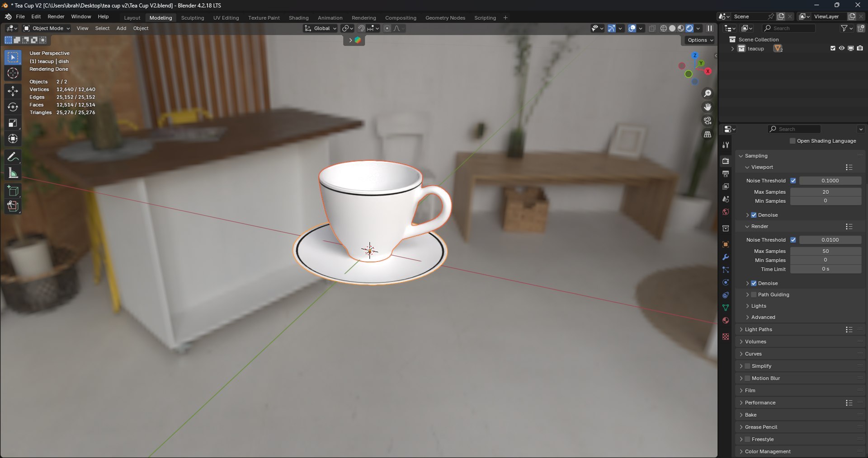Select the Move tool
Image resolution: width=868 pixels, height=458 pixels.
click(x=13, y=91)
